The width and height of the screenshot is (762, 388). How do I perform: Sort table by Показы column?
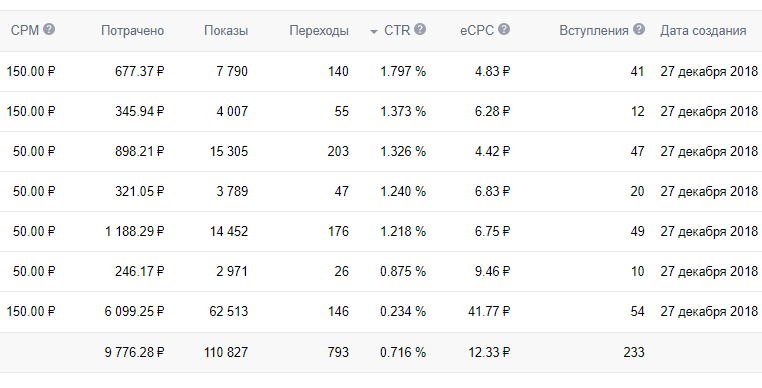click(226, 31)
